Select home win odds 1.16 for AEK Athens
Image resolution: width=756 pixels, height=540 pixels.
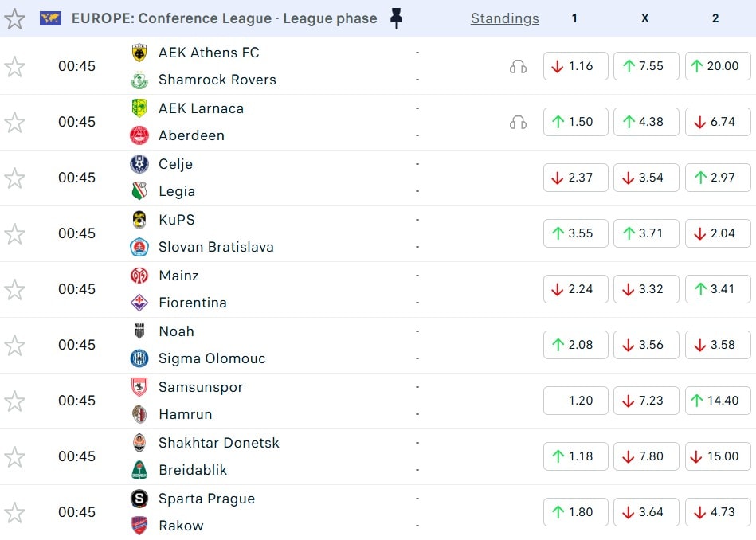pos(575,66)
